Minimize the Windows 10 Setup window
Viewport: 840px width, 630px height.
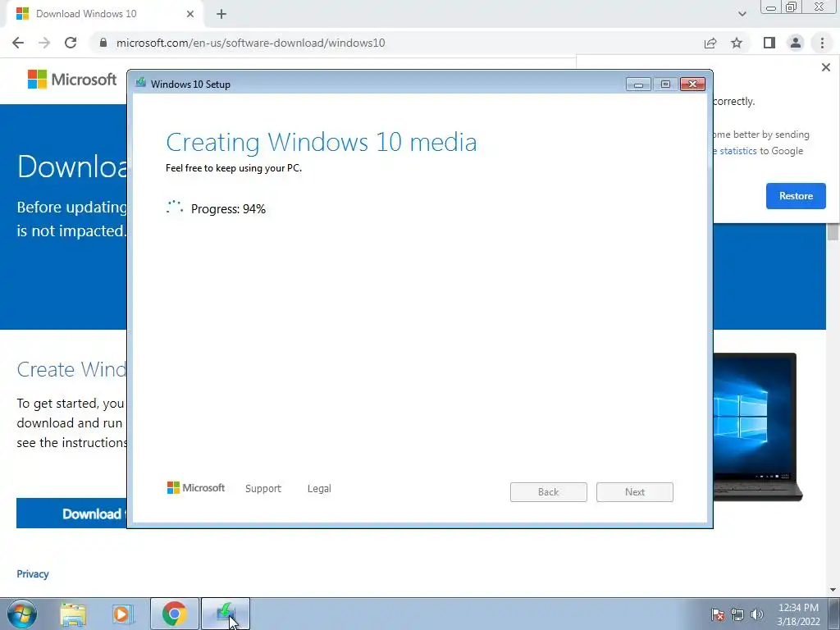click(638, 84)
